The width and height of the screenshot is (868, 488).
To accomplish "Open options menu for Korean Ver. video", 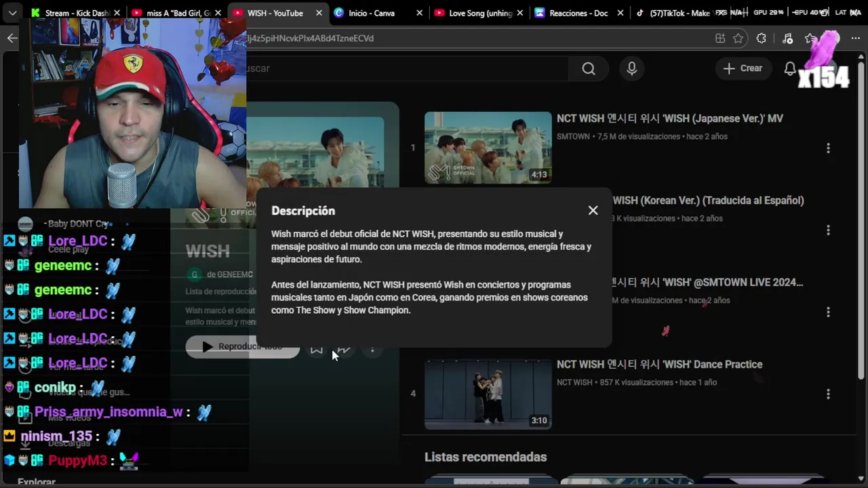I will [x=828, y=230].
